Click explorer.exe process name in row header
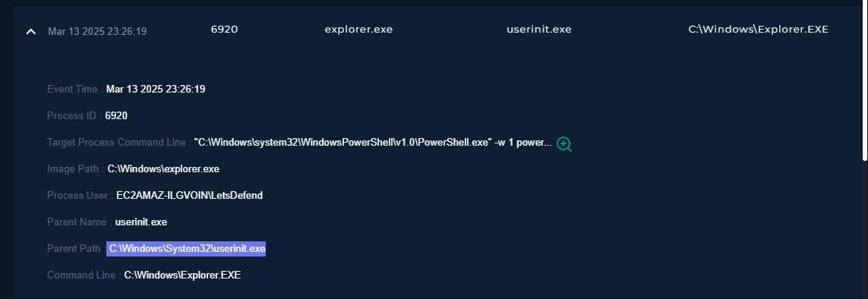This screenshot has width=868, height=299. tap(358, 30)
